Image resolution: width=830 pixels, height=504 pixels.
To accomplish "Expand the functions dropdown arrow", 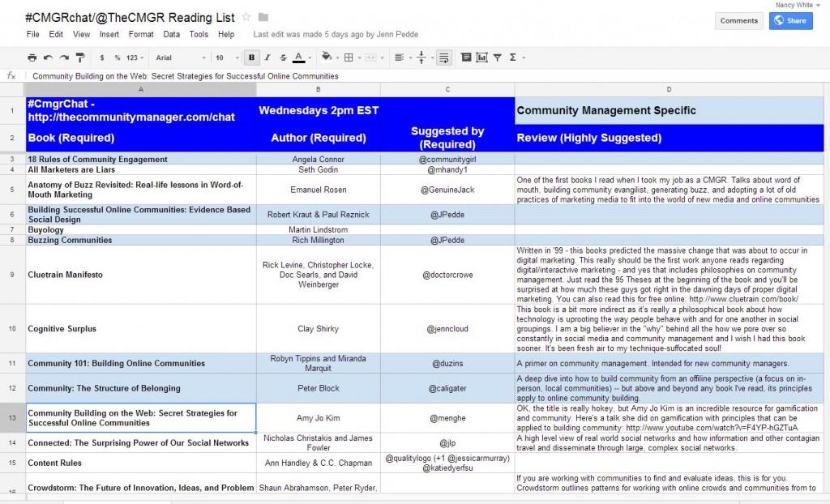I will (524, 58).
